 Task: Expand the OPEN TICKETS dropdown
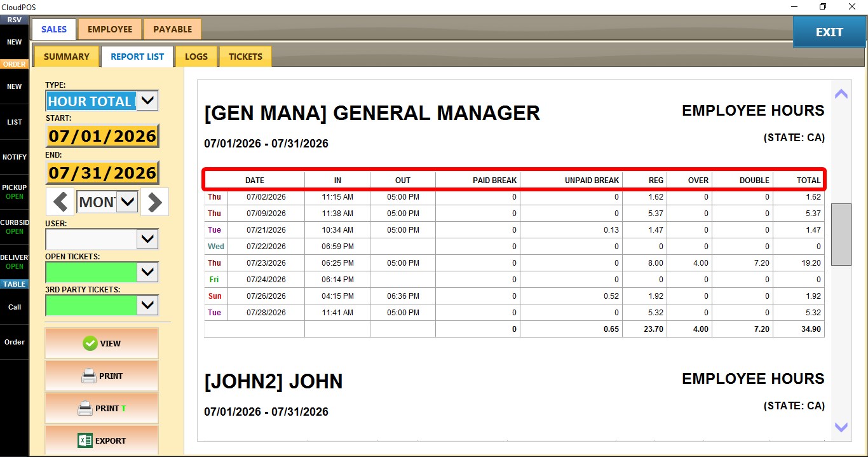coord(147,272)
